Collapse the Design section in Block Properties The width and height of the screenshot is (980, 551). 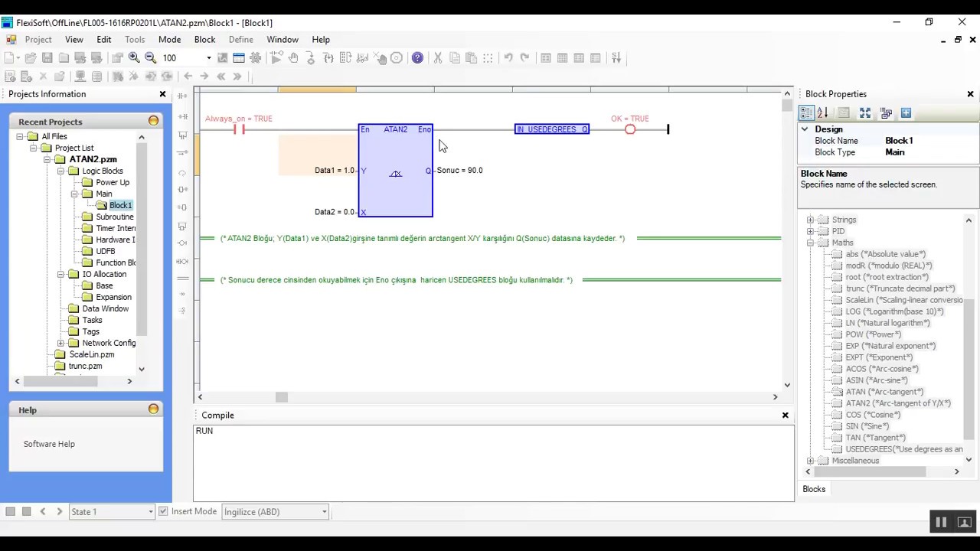tap(805, 129)
